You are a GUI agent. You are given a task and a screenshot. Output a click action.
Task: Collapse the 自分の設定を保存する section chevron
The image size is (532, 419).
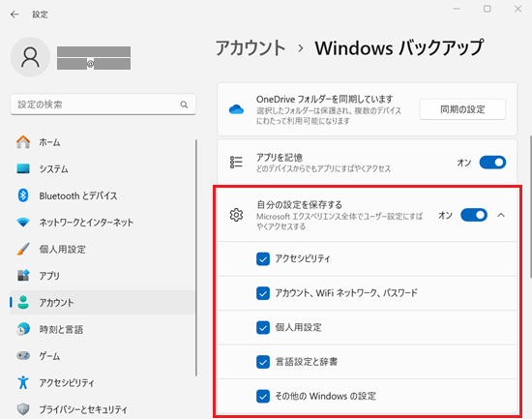pos(501,215)
